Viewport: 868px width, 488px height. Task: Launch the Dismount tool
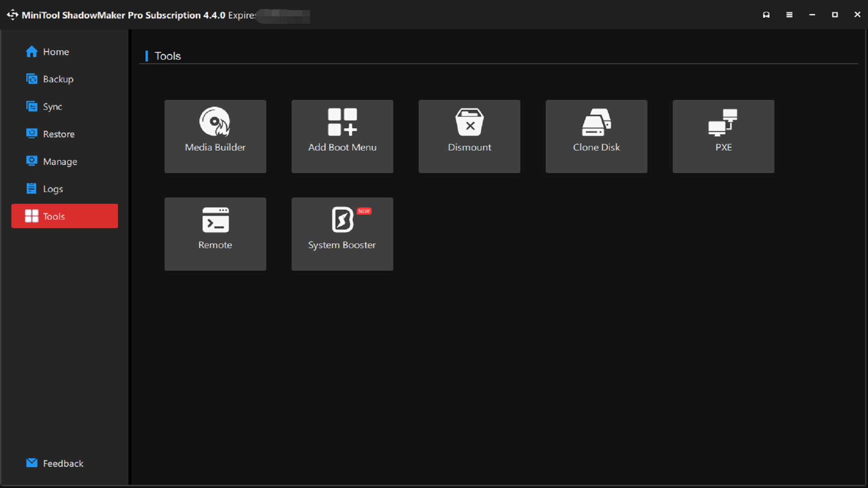pos(469,136)
